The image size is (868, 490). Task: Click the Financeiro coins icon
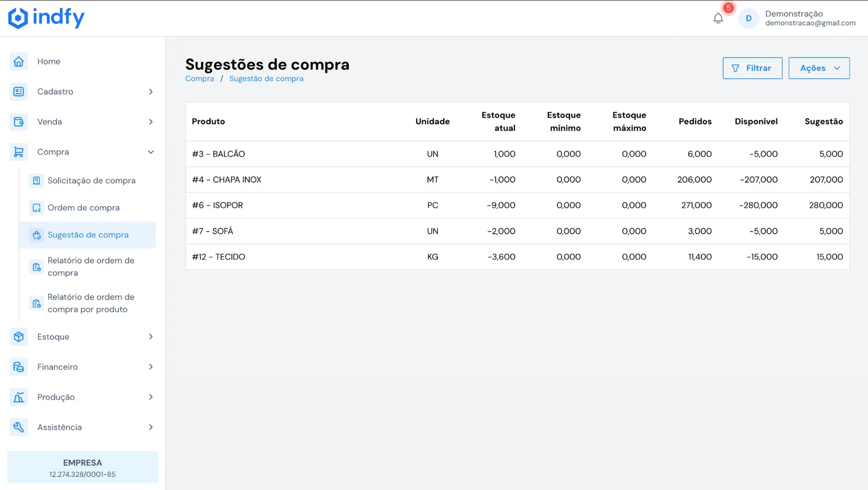[18, 367]
